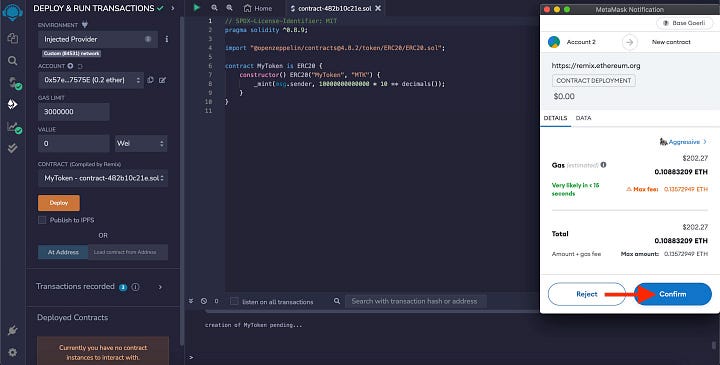The width and height of the screenshot is (720, 365).
Task: Click the terminal toggle double-chevron icon
Action: [191, 301]
